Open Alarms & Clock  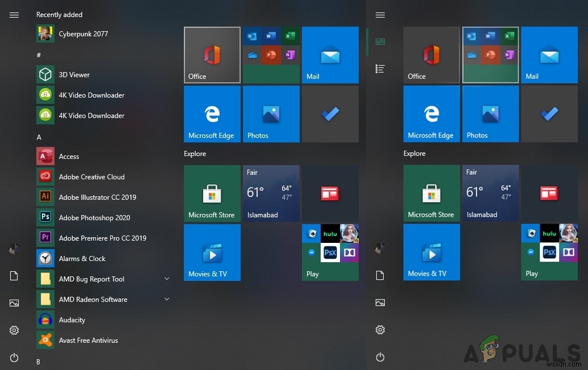tap(82, 259)
